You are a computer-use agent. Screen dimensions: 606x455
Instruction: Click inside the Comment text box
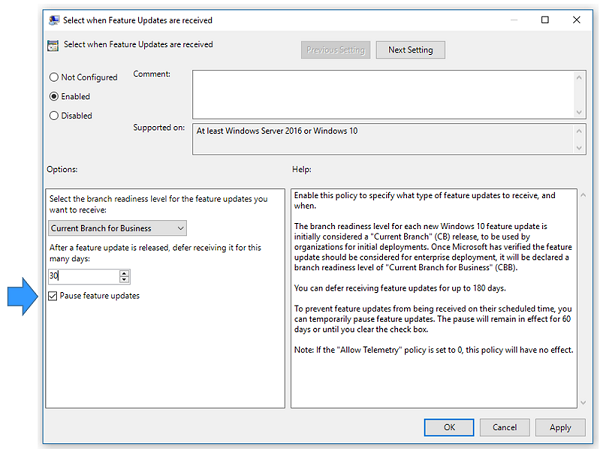pos(385,93)
